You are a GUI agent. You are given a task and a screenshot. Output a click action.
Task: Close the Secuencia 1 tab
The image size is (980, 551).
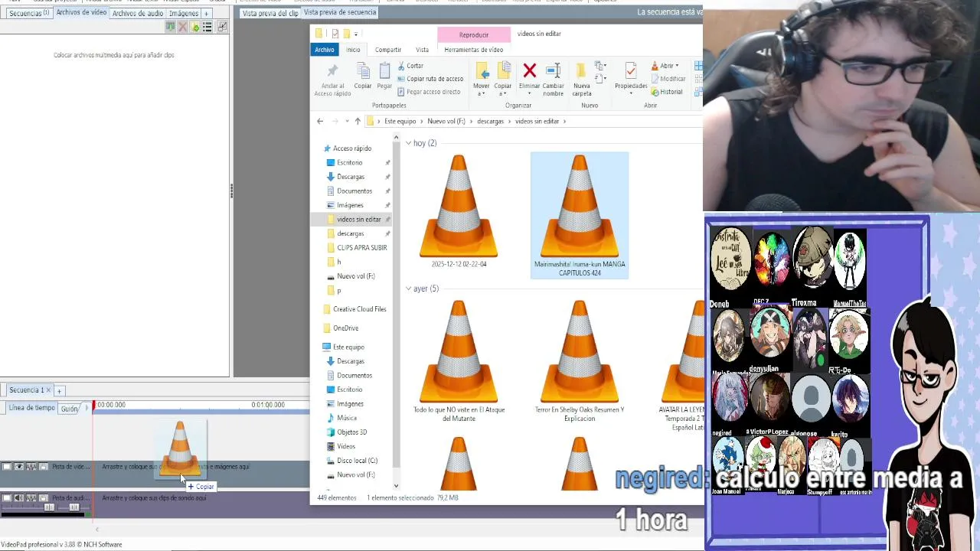pyautogui.click(x=47, y=390)
